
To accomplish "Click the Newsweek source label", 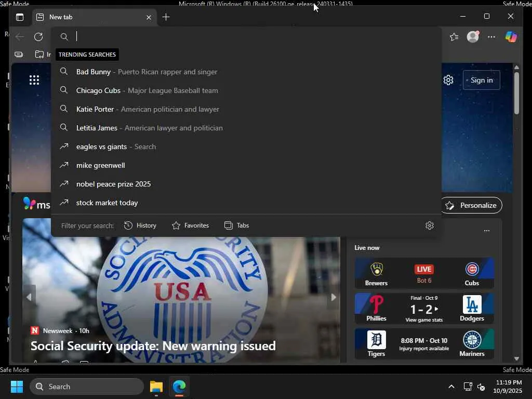I will coord(58,331).
